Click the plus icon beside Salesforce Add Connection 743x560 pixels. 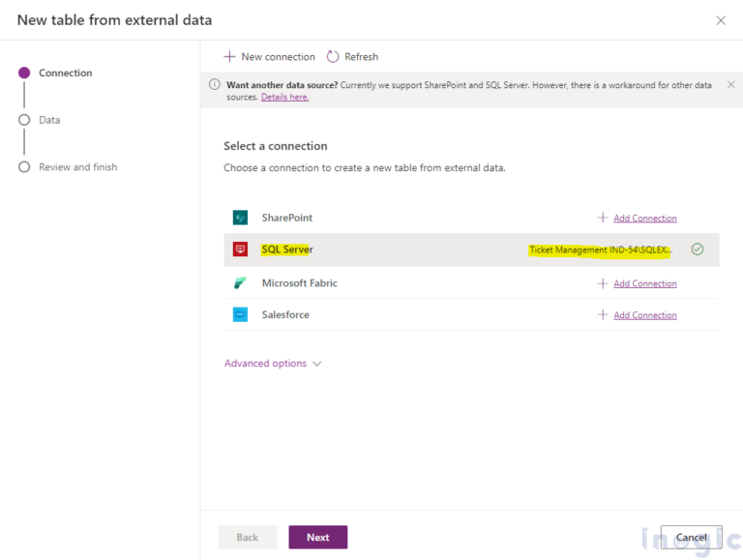603,314
